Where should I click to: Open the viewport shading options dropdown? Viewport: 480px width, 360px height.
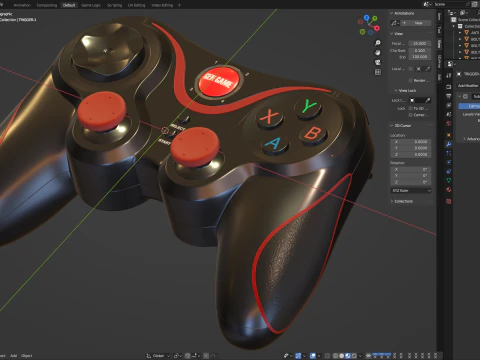360,356
